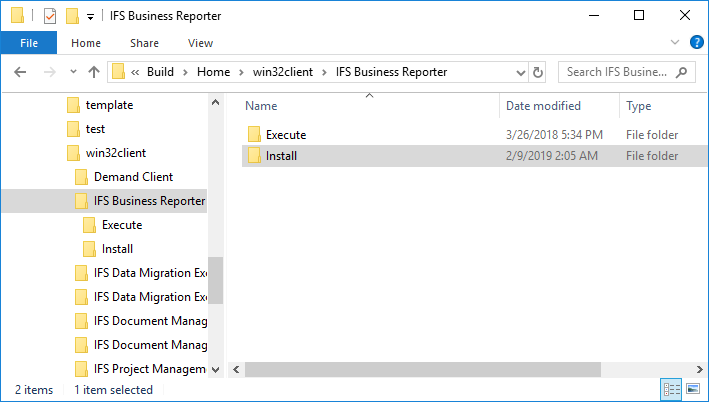Viewport: 709px width, 402px height.
Task: Click the horizontal scrollbar thumb
Action: [423, 369]
